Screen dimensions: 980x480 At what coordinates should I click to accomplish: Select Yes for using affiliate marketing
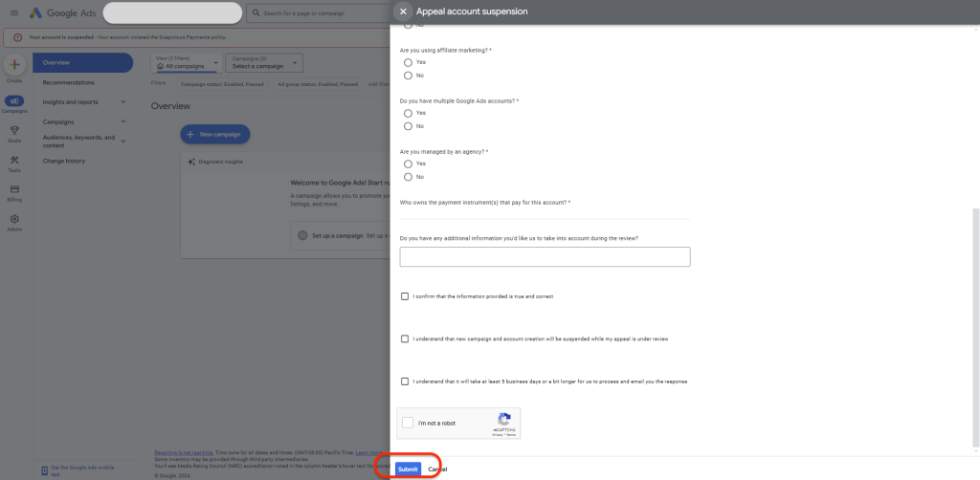[x=409, y=62]
